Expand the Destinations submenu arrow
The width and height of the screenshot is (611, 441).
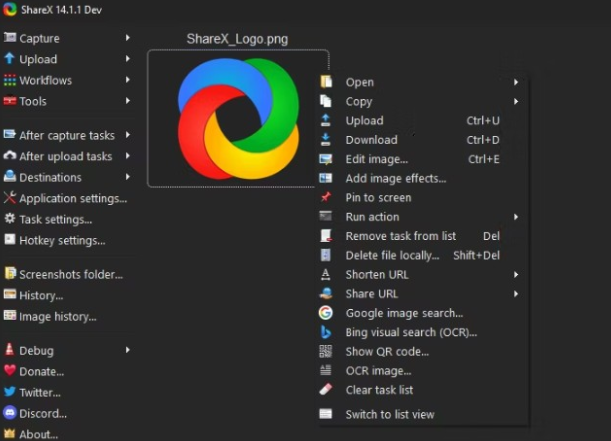[127, 177]
